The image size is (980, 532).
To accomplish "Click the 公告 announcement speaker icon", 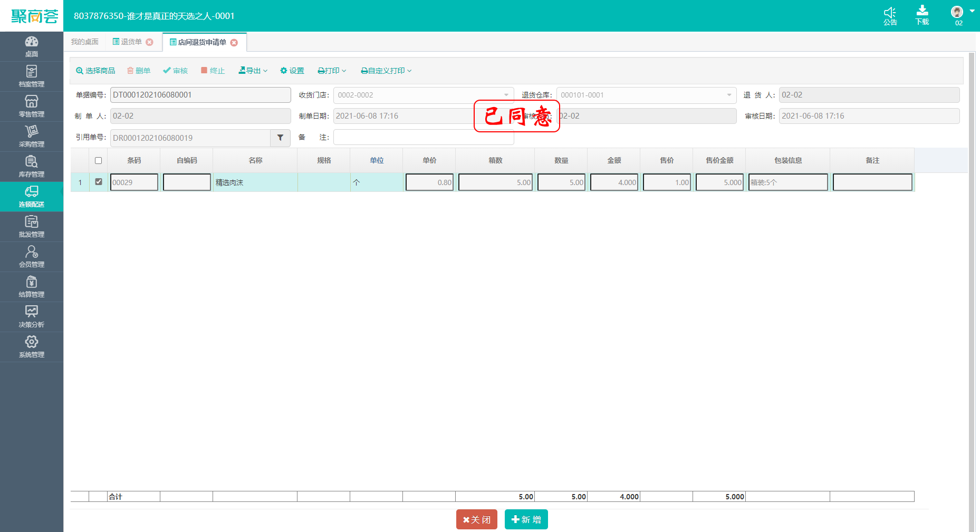I will pos(890,16).
